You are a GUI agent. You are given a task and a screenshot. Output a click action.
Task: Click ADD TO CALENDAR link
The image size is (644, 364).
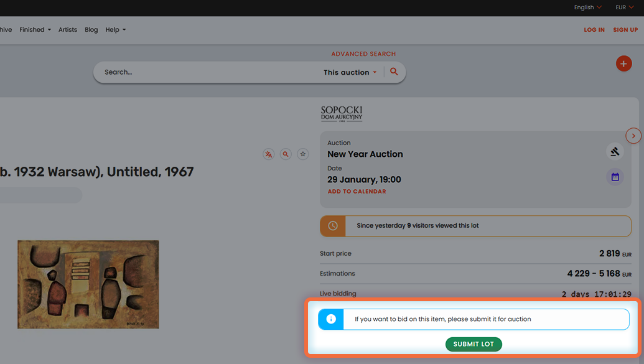click(x=357, y=192)
